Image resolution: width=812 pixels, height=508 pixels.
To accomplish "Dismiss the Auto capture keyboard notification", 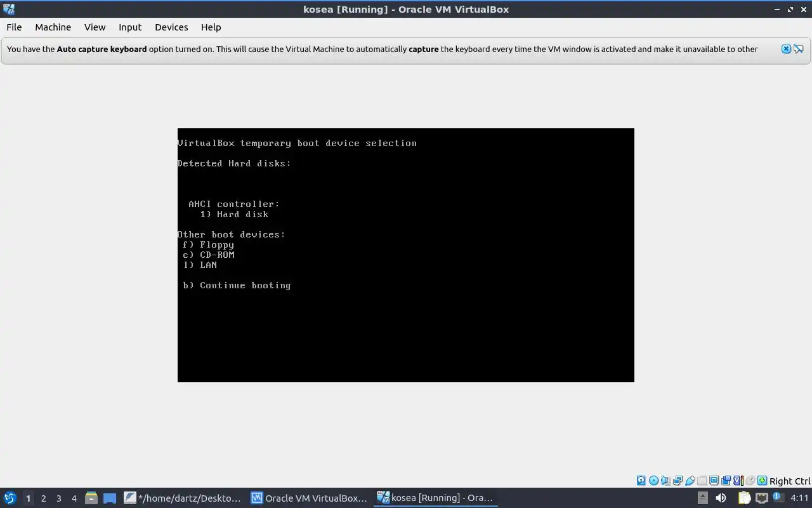I will pos(786,49).
